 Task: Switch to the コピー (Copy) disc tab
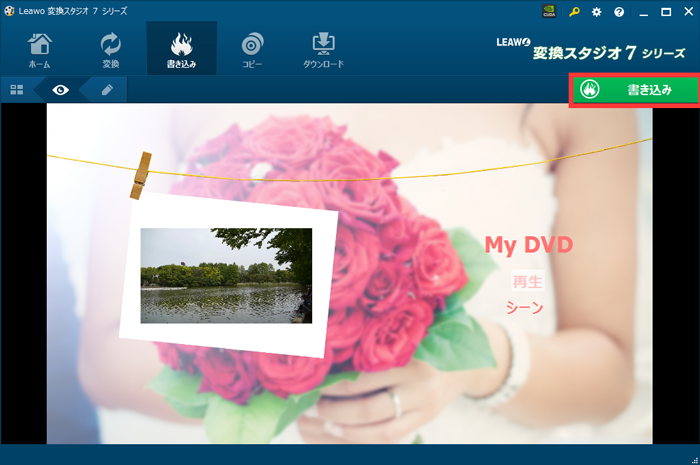[252, 50]
